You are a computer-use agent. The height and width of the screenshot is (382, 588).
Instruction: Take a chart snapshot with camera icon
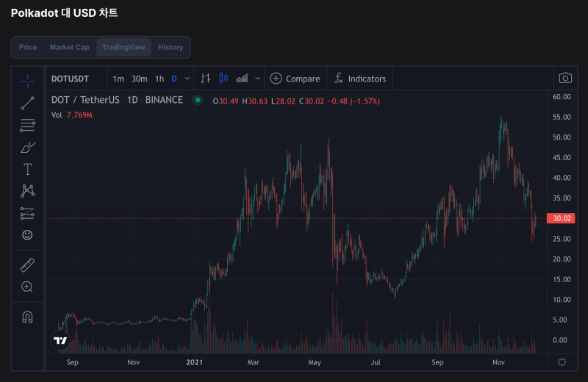(565, 78)
